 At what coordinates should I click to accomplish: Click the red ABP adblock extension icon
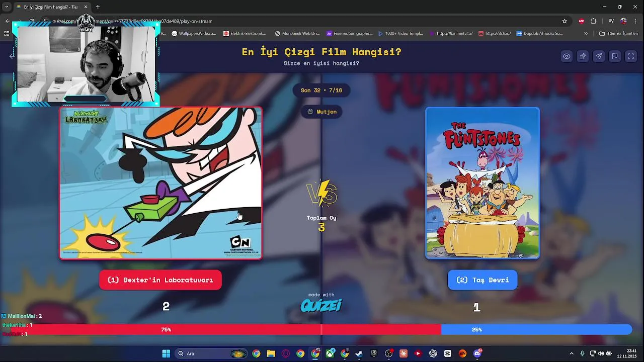point(581,21)
